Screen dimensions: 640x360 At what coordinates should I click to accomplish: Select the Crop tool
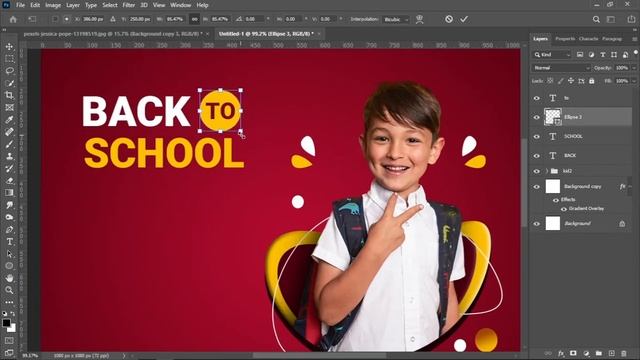[x=9, y=96]
